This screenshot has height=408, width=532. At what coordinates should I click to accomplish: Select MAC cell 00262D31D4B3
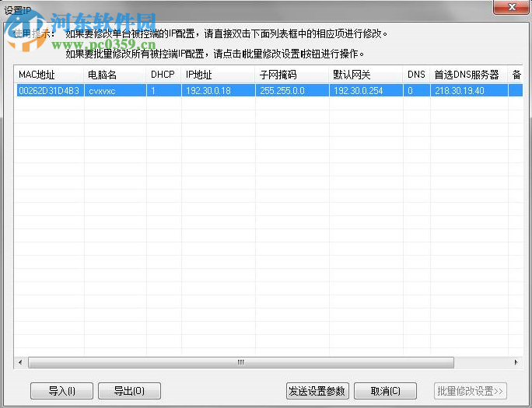pyautogui.click(x=50, y=90)
